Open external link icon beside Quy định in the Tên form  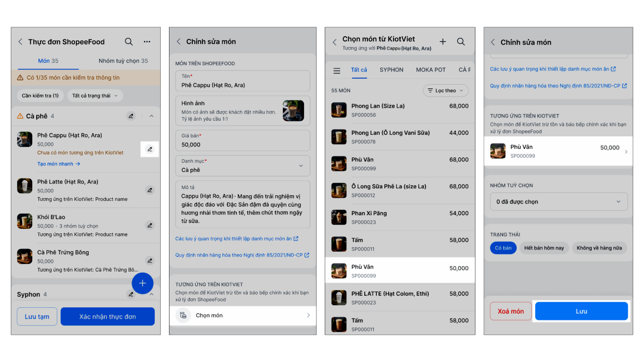pos(307,255)
